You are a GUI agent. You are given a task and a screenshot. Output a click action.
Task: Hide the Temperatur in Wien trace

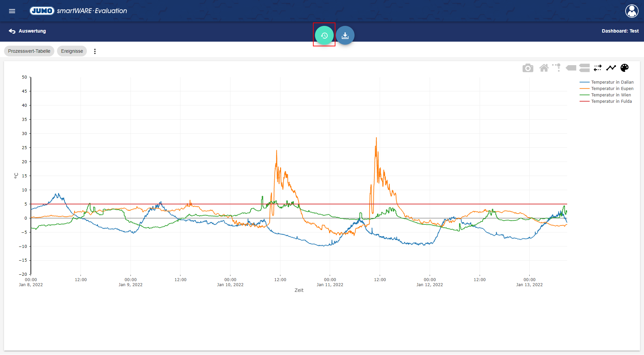coord(611,95)
